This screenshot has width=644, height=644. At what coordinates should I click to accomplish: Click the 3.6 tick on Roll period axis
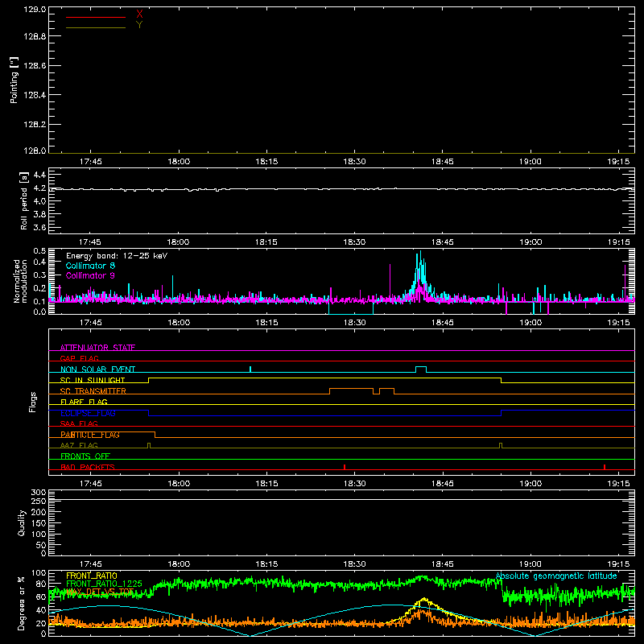pyautogui.click(x=39, y=227)
